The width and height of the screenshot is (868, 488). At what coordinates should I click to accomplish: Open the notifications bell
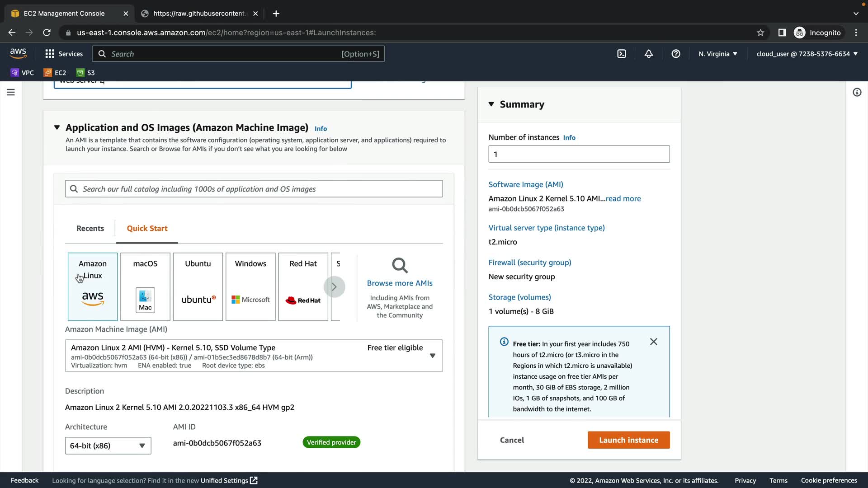tap(649, 54)
